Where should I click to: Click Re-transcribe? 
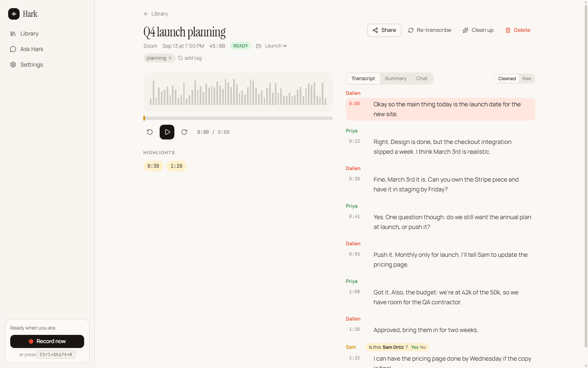(x=430, y=30)
